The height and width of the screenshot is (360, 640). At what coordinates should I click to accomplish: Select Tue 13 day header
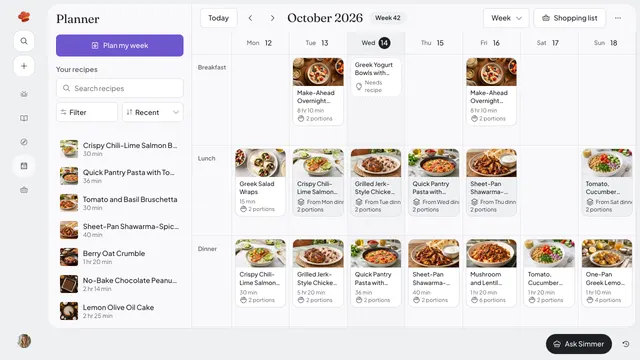pos(317,43)
